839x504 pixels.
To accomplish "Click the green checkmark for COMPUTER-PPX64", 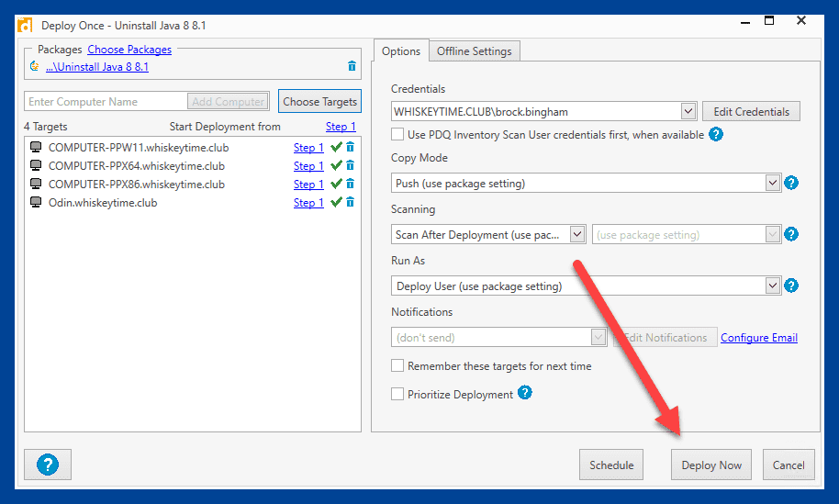I will tap(336, 166).
